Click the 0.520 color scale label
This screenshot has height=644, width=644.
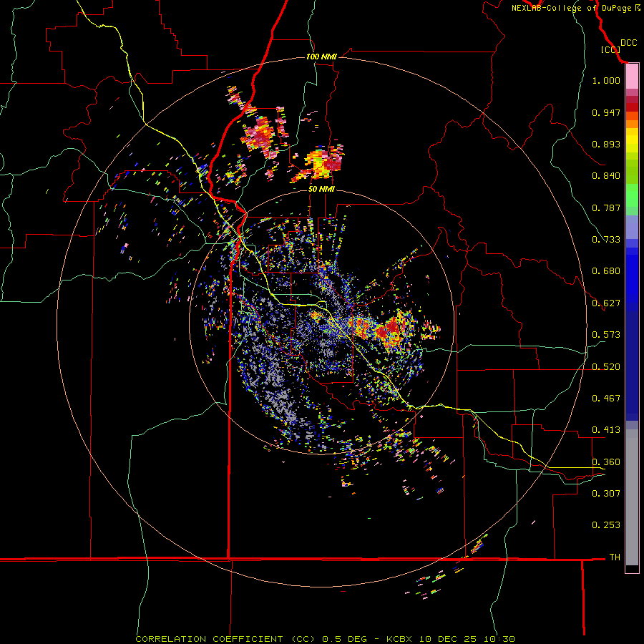point(606,367)
